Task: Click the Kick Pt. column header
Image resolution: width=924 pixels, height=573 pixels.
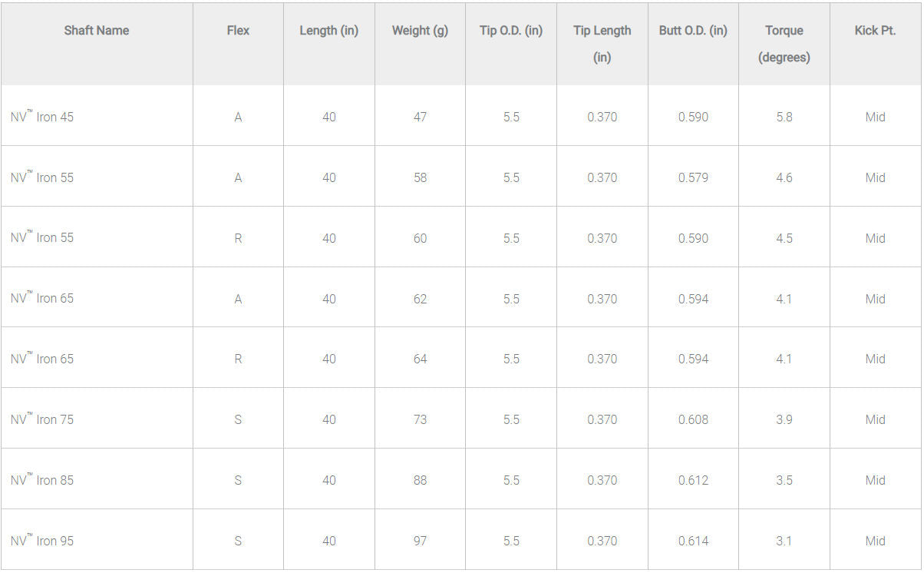Action: (x=875, y=31)
